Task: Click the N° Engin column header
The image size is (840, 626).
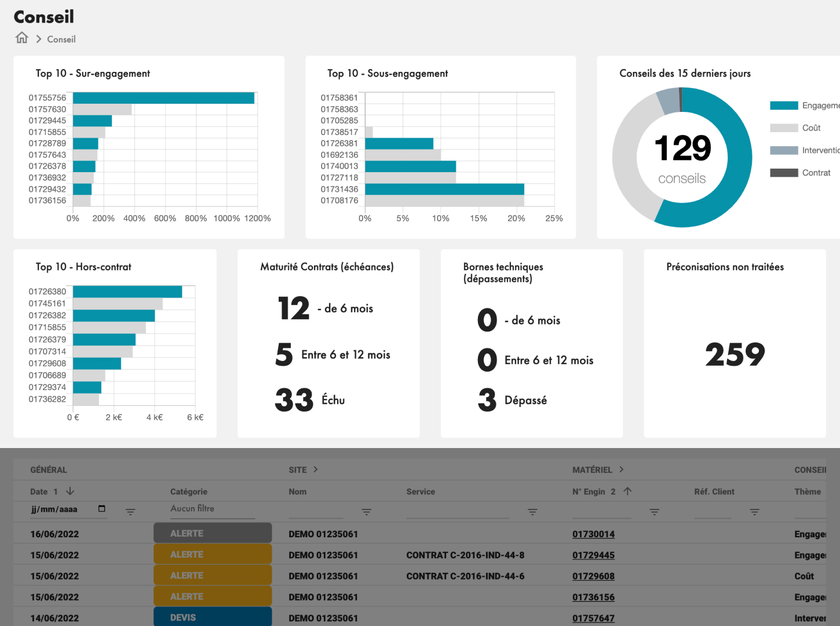Action: pyautogui.click(x=589, y=492)
